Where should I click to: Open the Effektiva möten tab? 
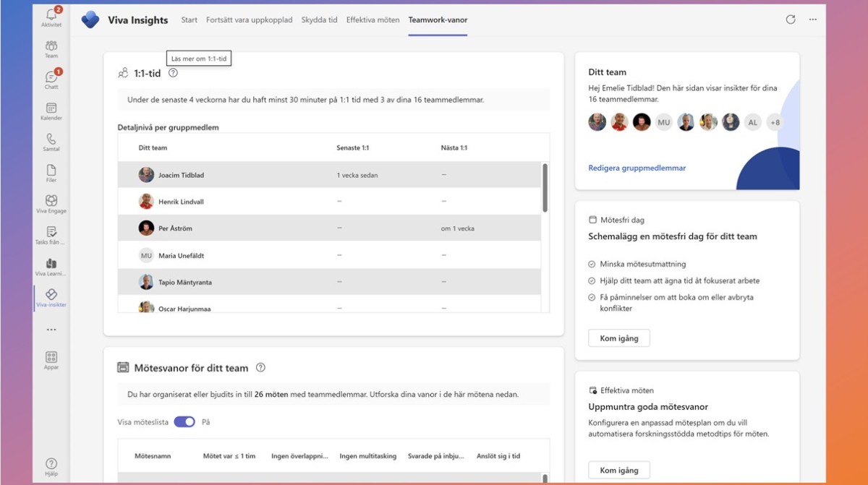[373, 20]
